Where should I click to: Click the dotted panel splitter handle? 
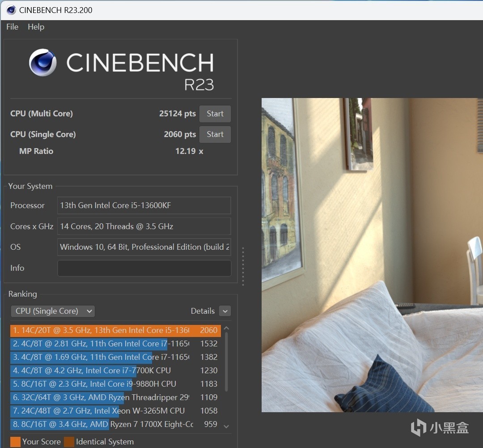[243, 266]
